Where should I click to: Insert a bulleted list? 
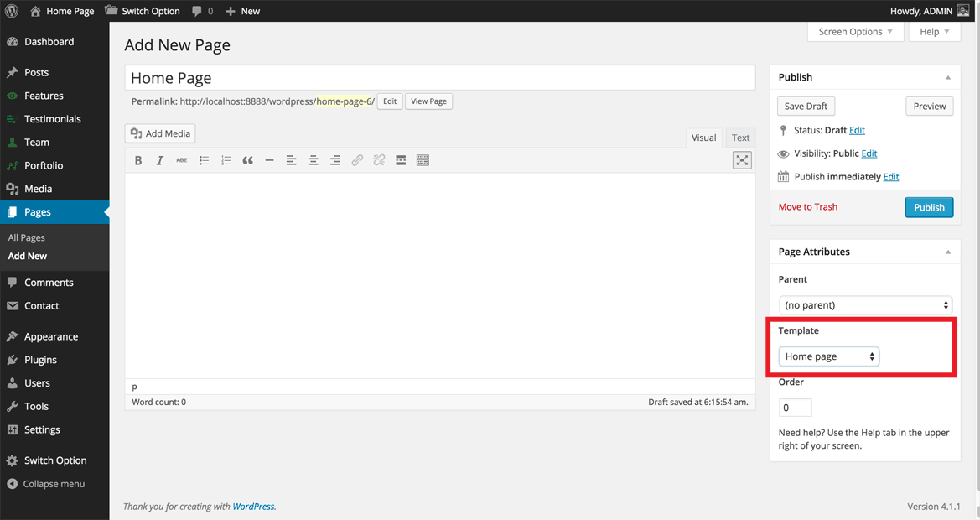click(x=204, y=160)
